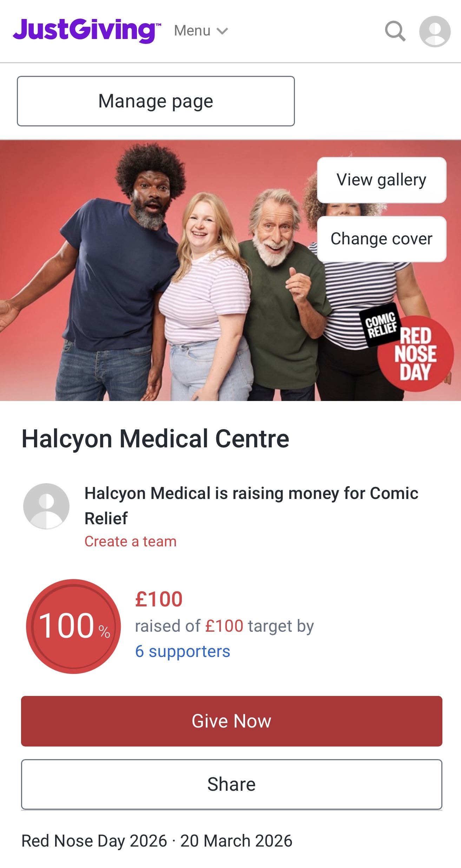Expand the Menu dropdown
This screenshot has width=461, height=868.
pos(201,31)
